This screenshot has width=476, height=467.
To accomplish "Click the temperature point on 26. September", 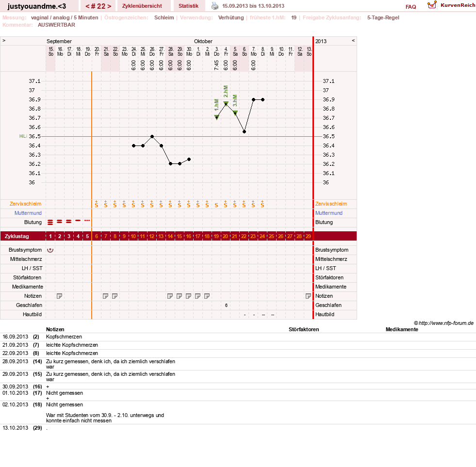I will [x=152, y=137].
